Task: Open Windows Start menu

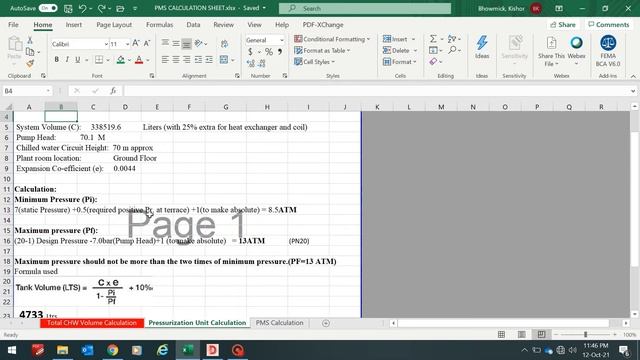Action: pyautogui.click(x=12, y=350)
